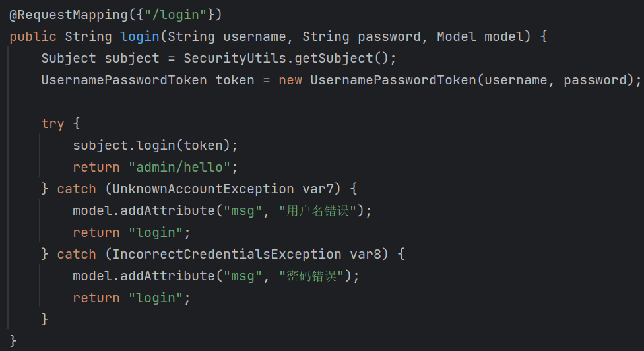
Task: Click the new keyword
Action: [290, 80]
